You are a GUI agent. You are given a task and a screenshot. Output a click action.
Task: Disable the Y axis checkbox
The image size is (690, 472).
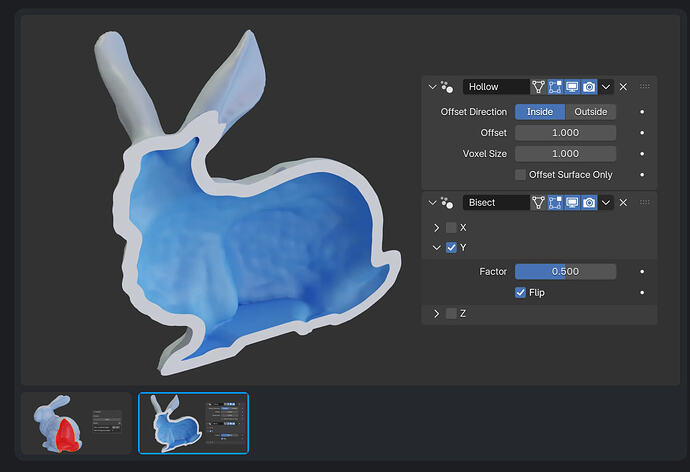(x=451, y=248)
